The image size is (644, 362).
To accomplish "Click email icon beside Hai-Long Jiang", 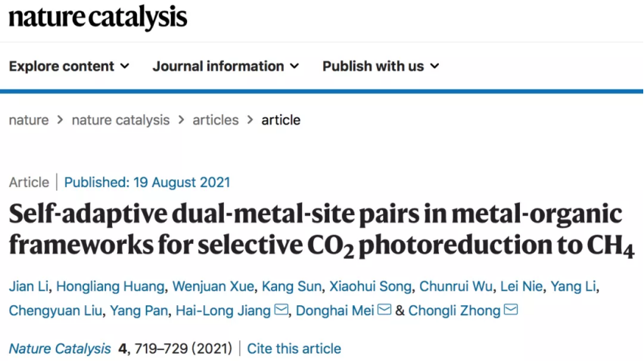I will coord(282,310).
